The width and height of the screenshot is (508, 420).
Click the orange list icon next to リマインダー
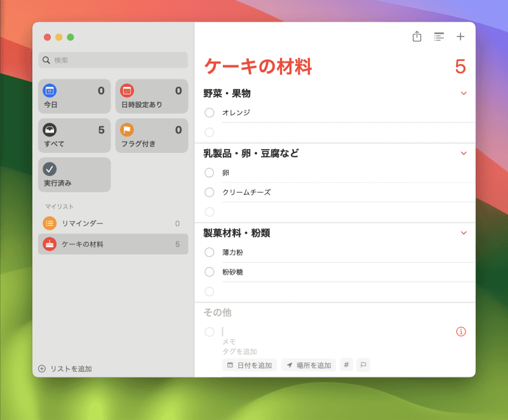click(x=51, y=223)
